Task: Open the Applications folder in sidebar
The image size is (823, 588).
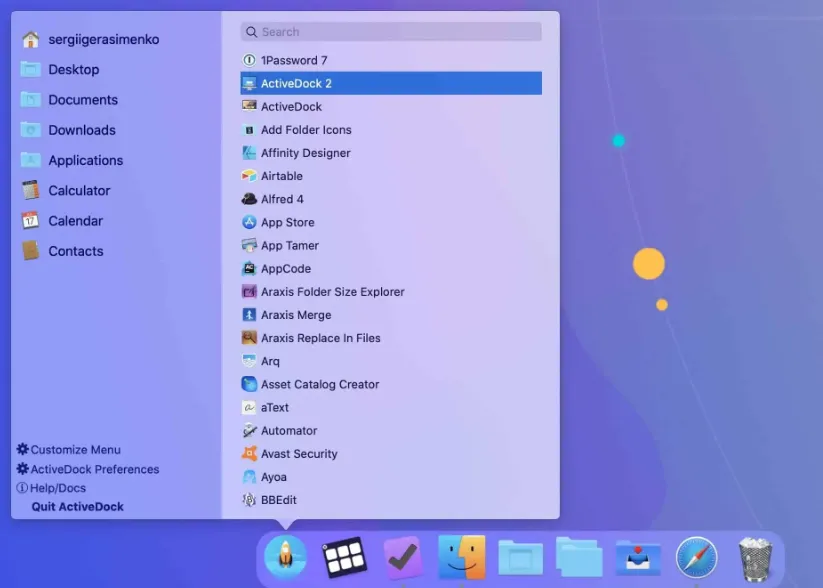Action: click(x=72, y=160)
